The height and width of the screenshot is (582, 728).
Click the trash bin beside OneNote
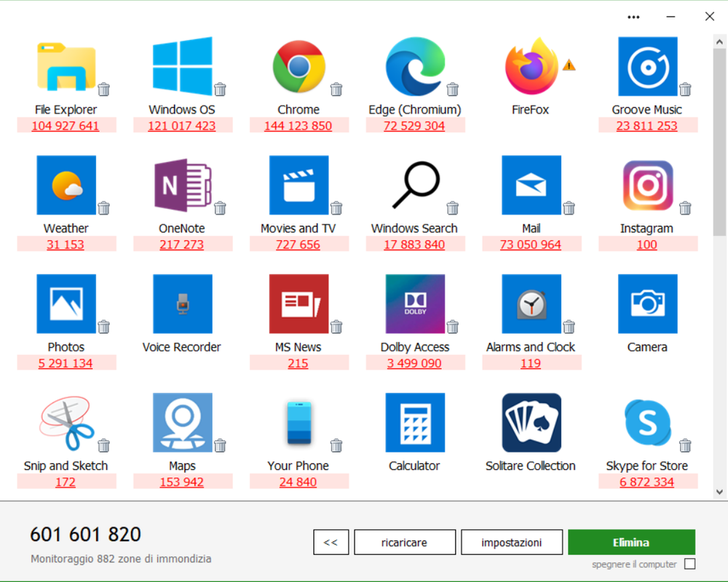220,208
